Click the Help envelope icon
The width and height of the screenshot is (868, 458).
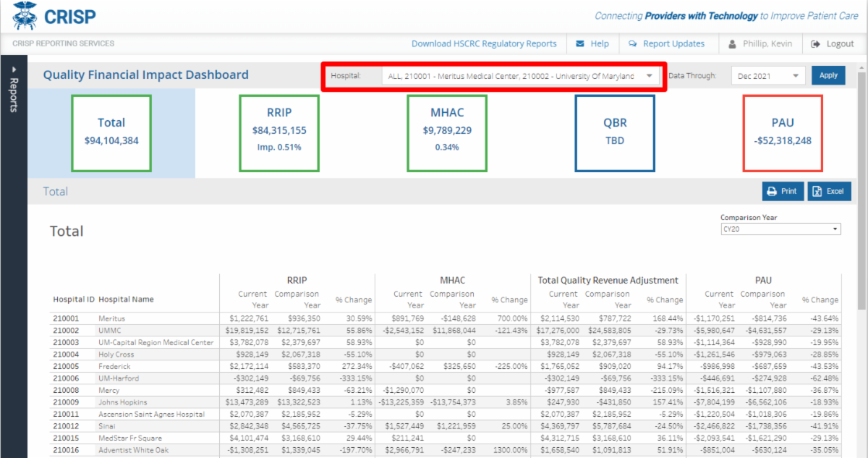coord(580,43)
